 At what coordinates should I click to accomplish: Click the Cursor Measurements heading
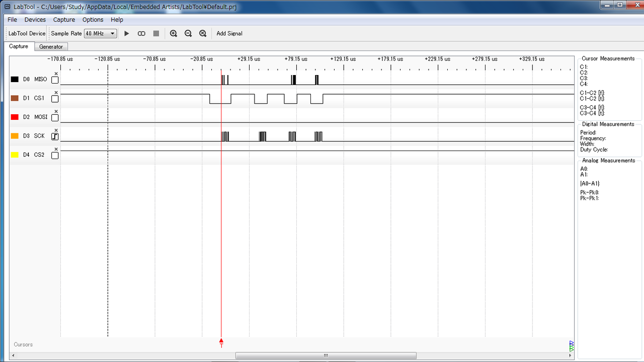point(608,58)
